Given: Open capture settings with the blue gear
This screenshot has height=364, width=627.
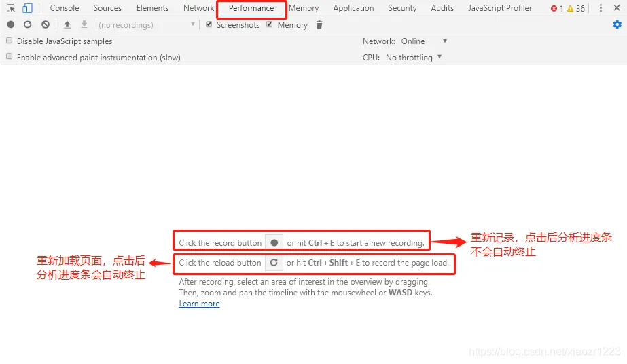Looking at the screenshot, I should [x=617, y=24].
